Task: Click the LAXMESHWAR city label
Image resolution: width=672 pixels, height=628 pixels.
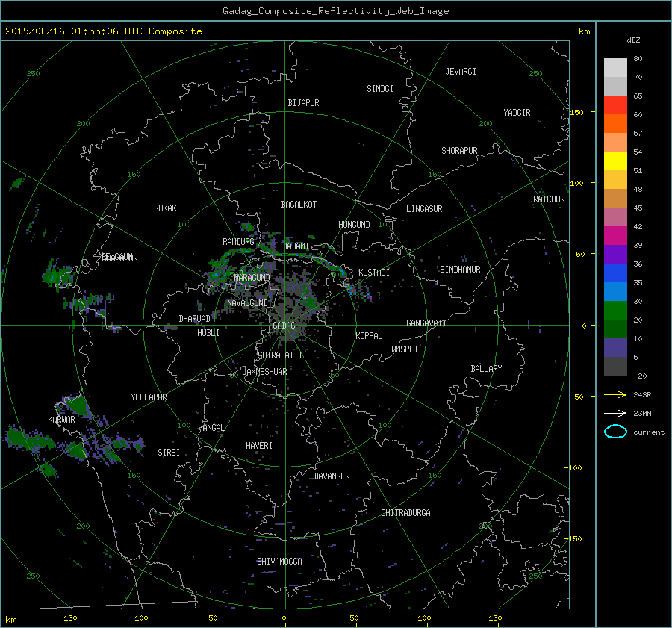Action: coord(264,372)
